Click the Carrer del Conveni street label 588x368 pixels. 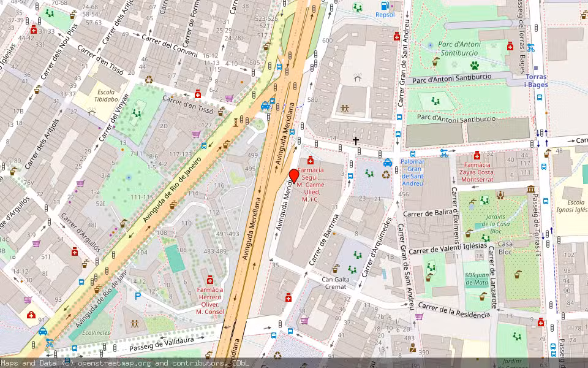pos(169,46)
